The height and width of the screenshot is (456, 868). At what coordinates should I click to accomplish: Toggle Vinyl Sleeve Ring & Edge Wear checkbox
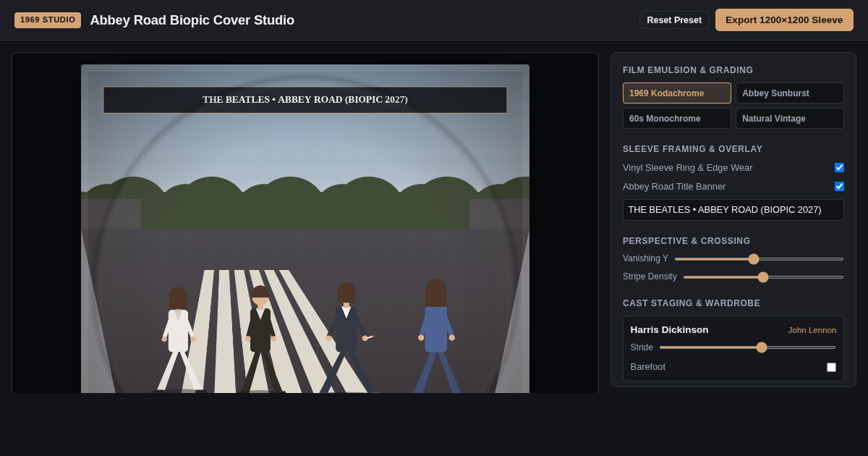coord(839,167)
